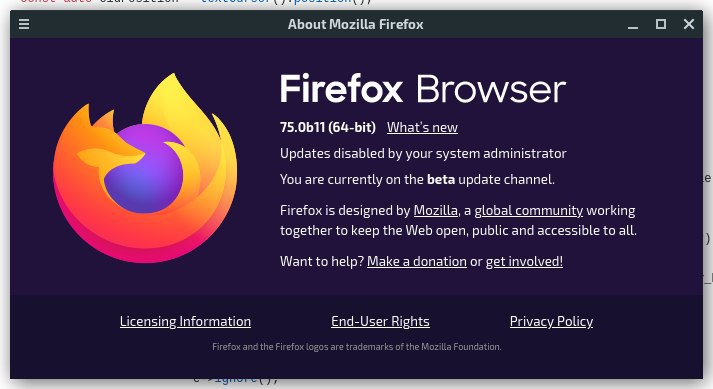Open the global community link

[x=528, y=210]
